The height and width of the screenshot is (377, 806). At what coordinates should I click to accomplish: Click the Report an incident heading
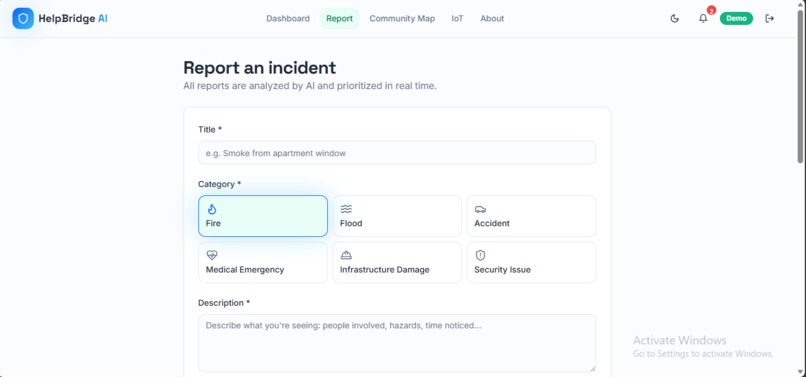(260, 67)
